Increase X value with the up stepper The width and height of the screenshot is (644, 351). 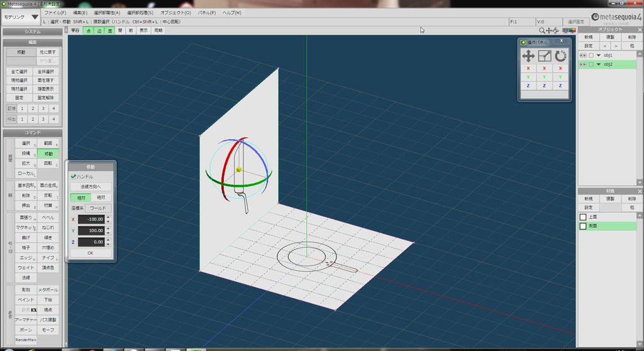[x=108, y=217]
